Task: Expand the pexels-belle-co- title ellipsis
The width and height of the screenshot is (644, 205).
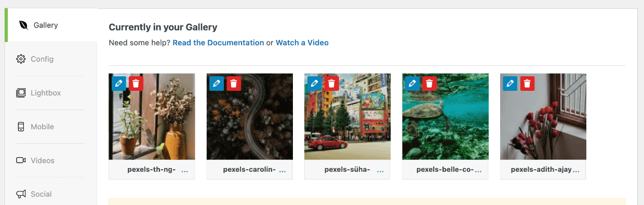Action: click(478, 170)
